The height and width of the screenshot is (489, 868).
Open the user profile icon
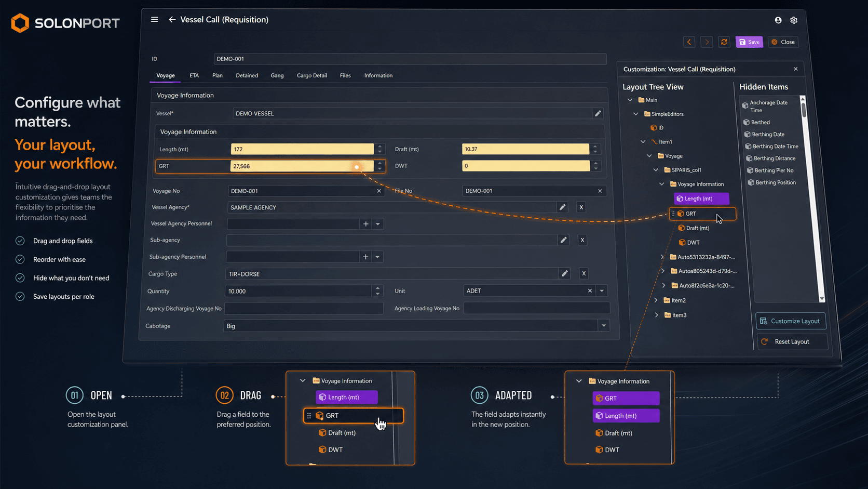(x=778, y=20)
